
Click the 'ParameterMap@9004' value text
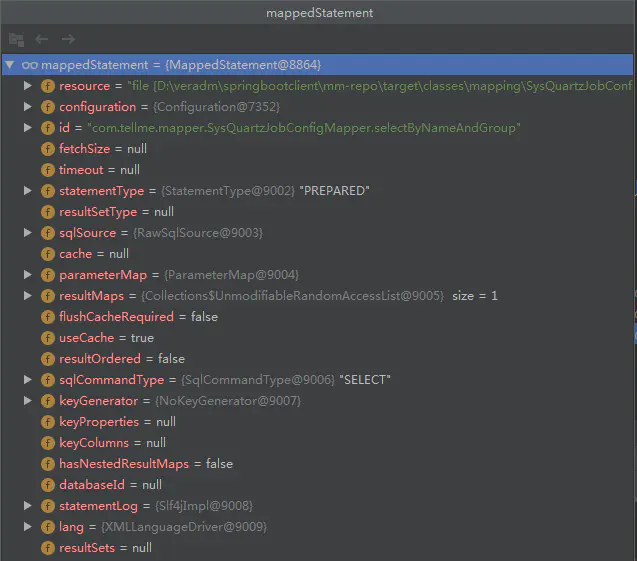[231, 275]
